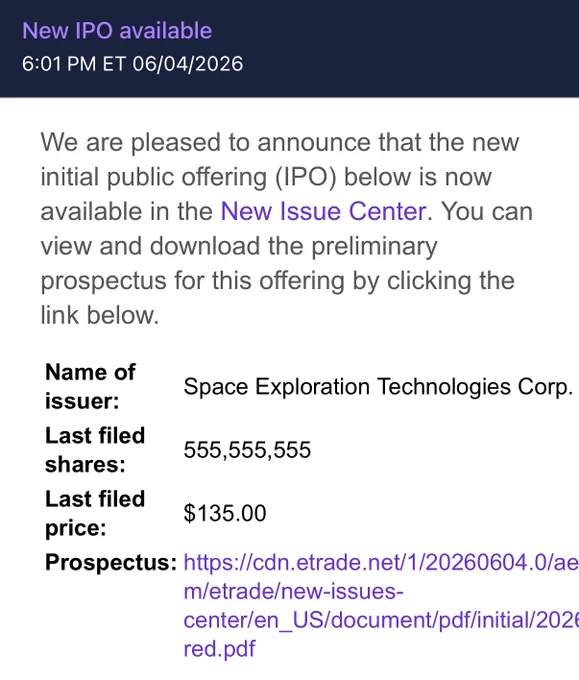This screenshot has width=579, height=680.
Task: Click the '(IPO)' text in announcement
Action: coord(306,177)
